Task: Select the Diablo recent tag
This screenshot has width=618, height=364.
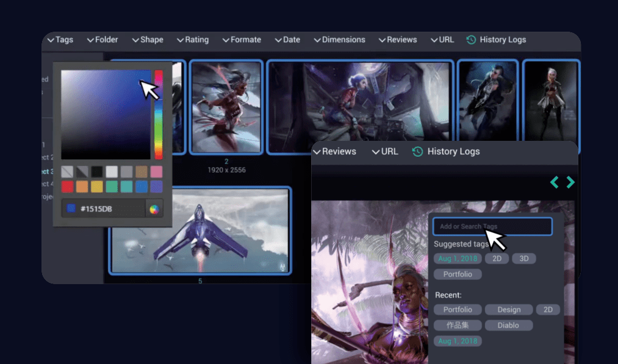Action: [509, 326]
